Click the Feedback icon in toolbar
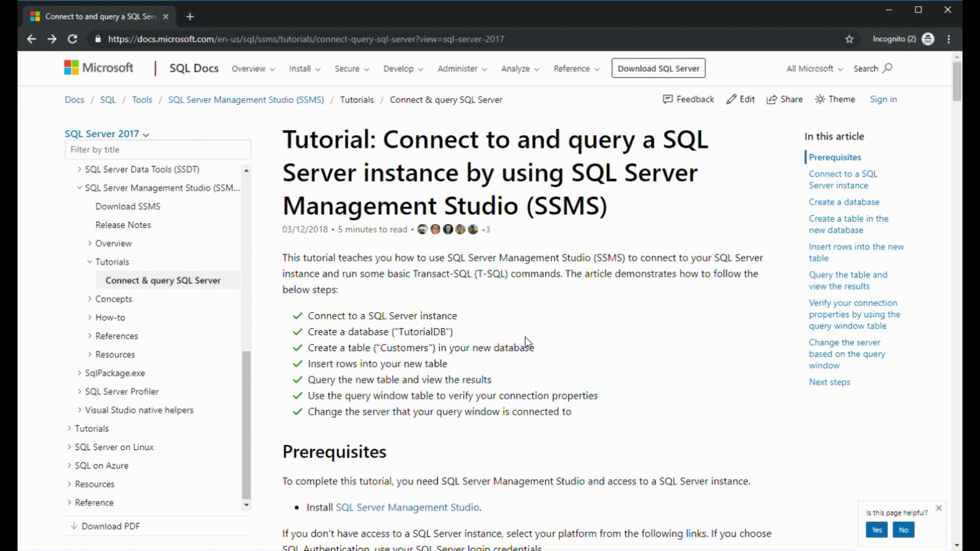 667,99
